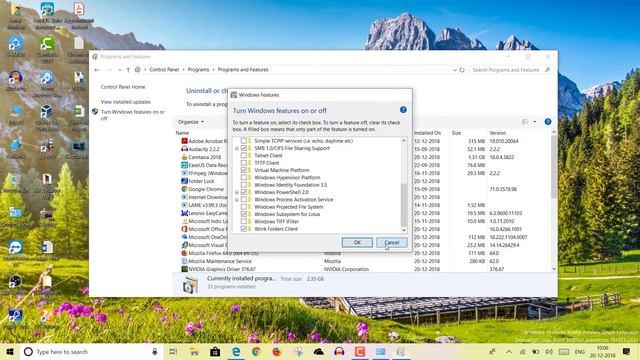
Task: Click the change view icon in Programs toolbar
Action: [525, 122]
